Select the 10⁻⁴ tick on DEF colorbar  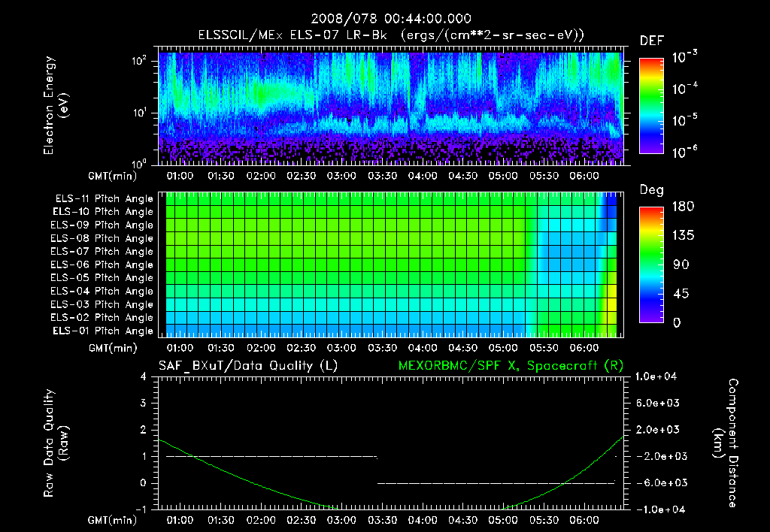[x=684, y=88]
